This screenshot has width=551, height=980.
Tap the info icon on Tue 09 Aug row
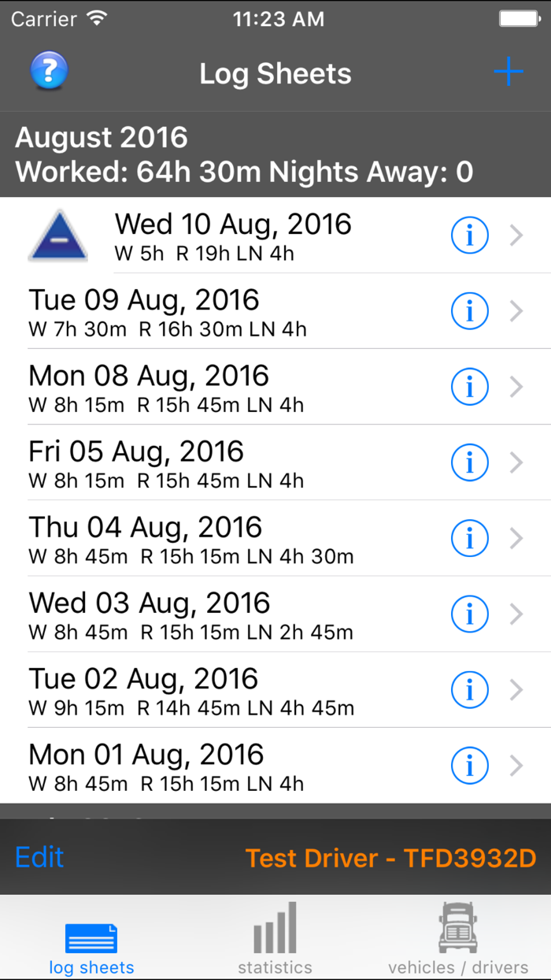click(470, 310)
